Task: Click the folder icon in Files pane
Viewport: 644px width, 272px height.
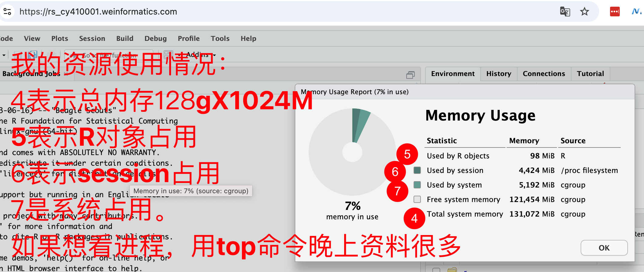Action: pos(452,269)
